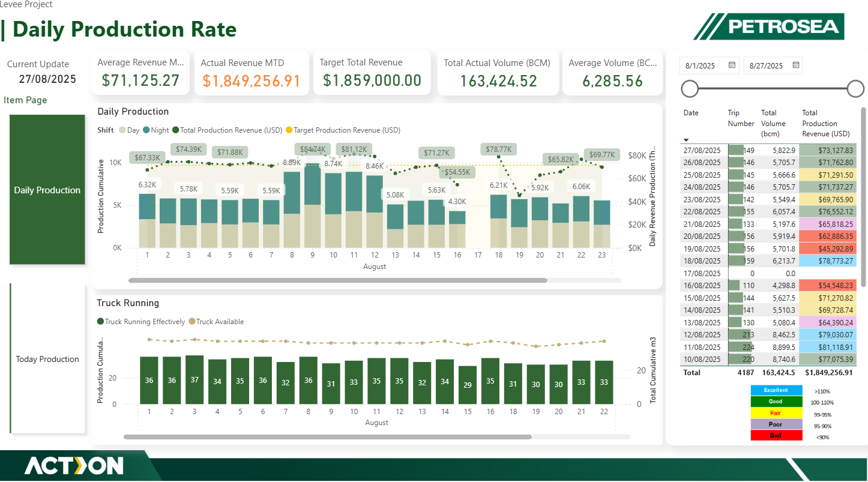Click the $54.55K revenue data label

(457, 172)
